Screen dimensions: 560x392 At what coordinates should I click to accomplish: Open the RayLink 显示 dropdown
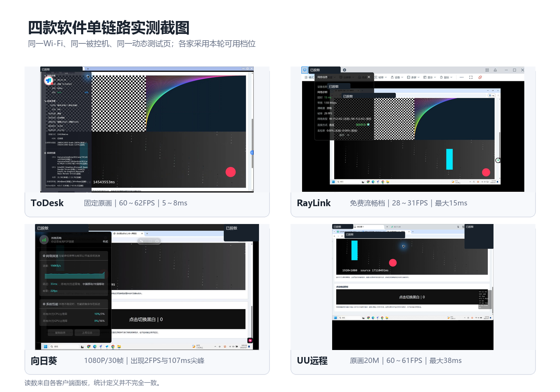click(x=430, y=77)
